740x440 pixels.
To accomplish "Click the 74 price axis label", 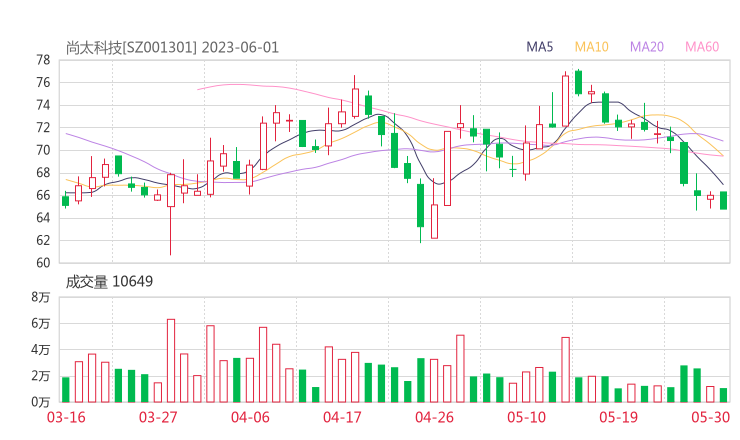I will point(43,105).
